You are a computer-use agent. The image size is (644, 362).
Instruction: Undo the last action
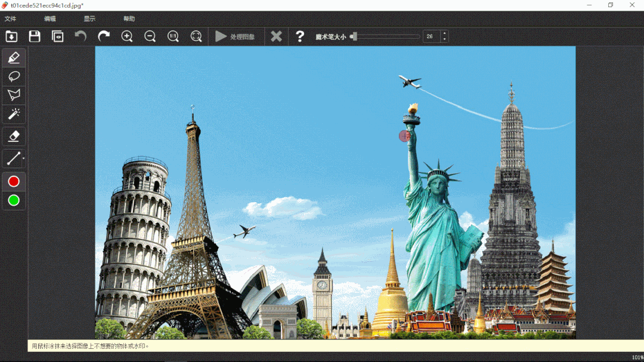click(80, 36)
